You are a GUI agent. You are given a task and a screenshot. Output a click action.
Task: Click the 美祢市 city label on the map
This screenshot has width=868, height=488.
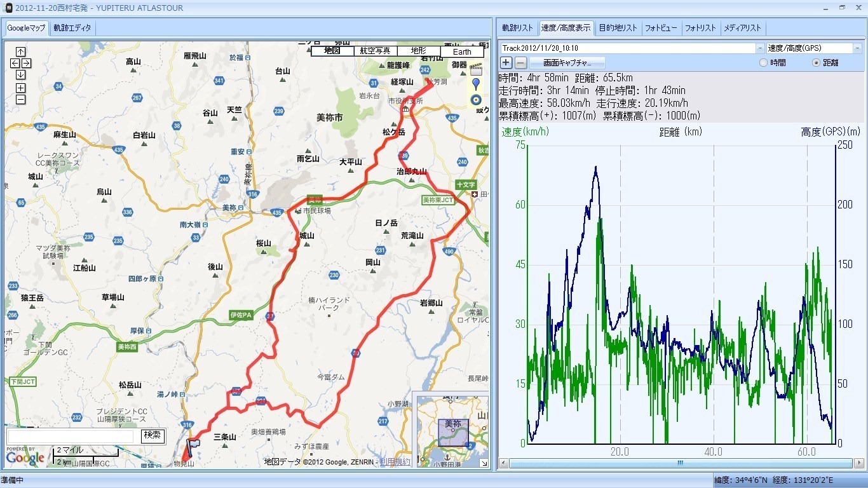(x=329, y=118)
